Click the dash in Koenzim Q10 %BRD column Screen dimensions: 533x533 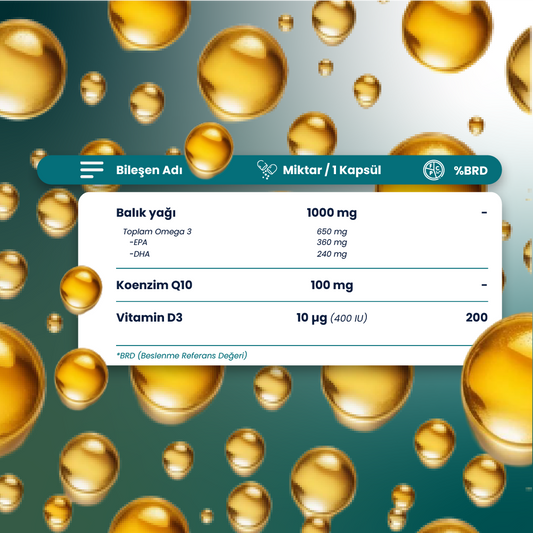tap(484, 285)
